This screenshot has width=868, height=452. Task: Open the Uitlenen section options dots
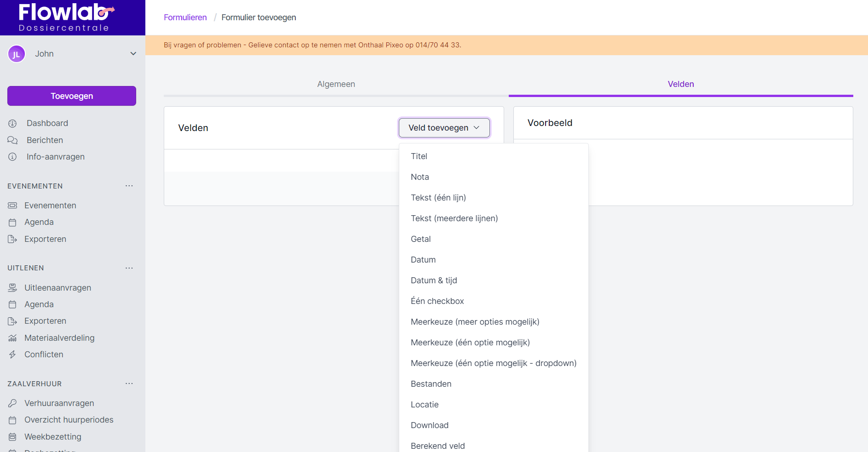click(129, 268)
